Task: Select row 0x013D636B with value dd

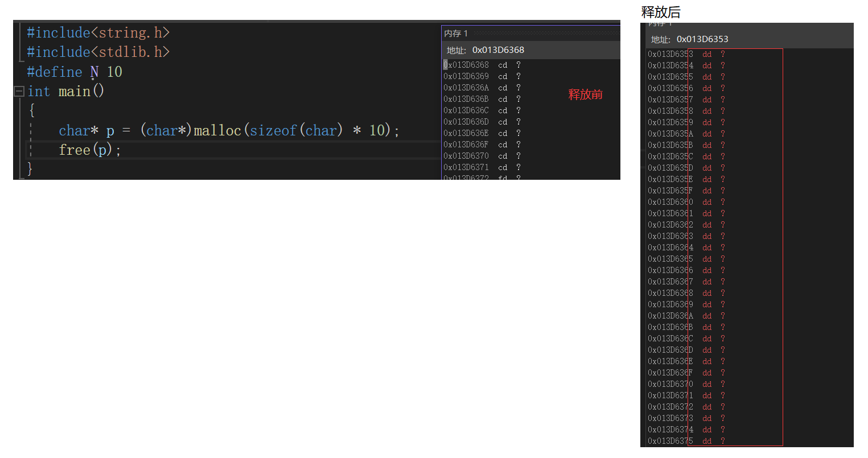Action: (686, 327)
